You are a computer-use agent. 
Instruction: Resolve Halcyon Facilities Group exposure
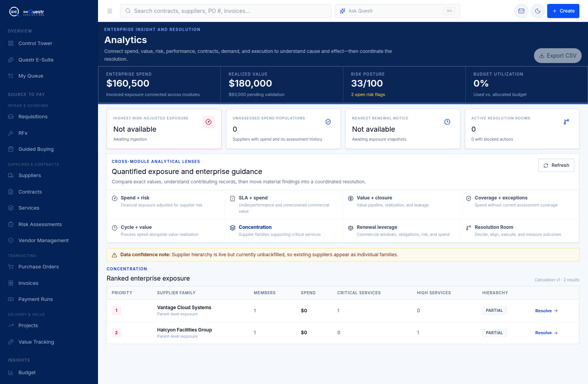tap(546, 333)
